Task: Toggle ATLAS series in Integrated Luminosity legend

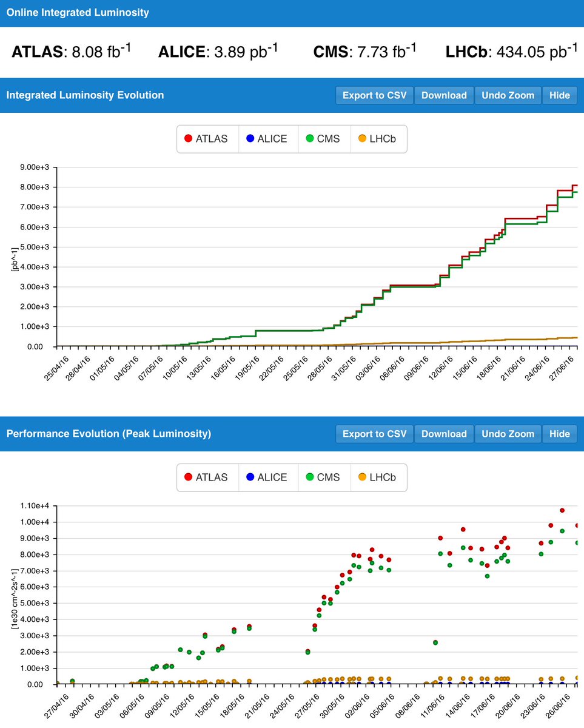Action: tap(207, 139)
